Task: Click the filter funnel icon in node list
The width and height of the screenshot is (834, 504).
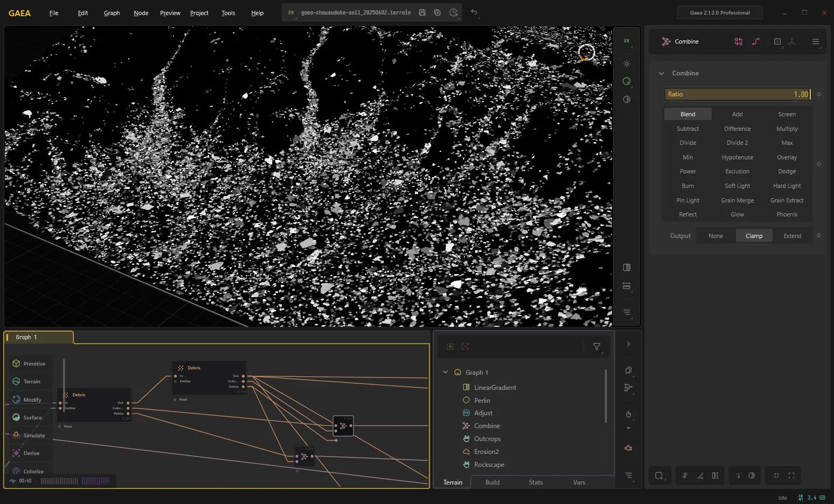Action: tap(596, 347)
